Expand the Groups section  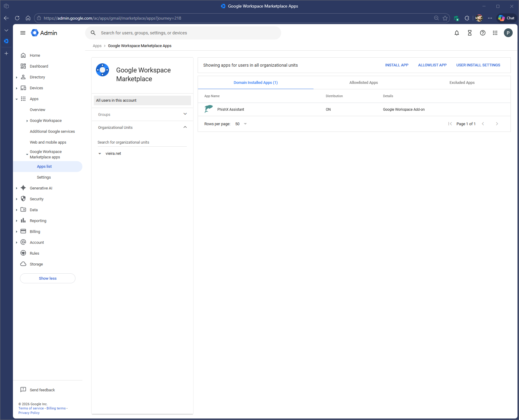pyautogui.click(x=185, y=114)
